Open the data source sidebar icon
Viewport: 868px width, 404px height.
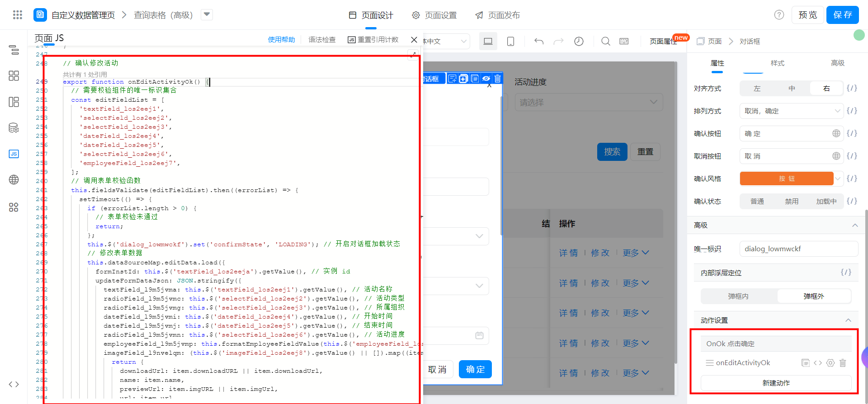[x=14, y=128]
